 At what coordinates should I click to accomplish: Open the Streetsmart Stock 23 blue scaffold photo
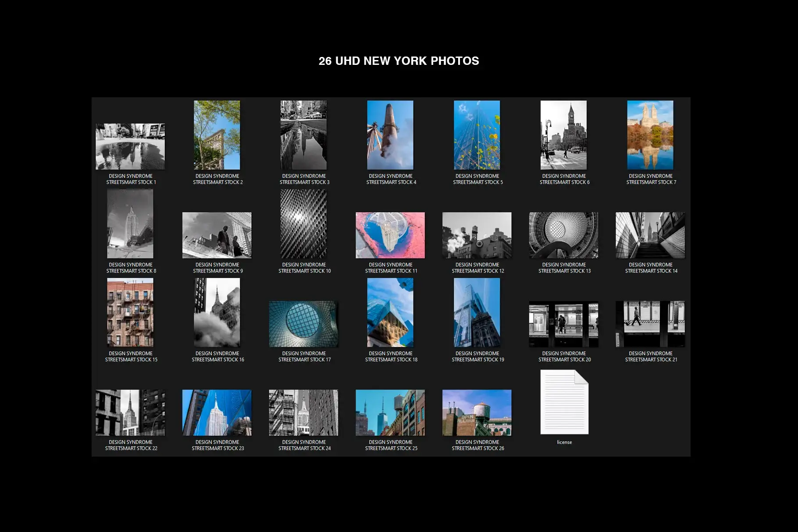(x=217, y=412)
